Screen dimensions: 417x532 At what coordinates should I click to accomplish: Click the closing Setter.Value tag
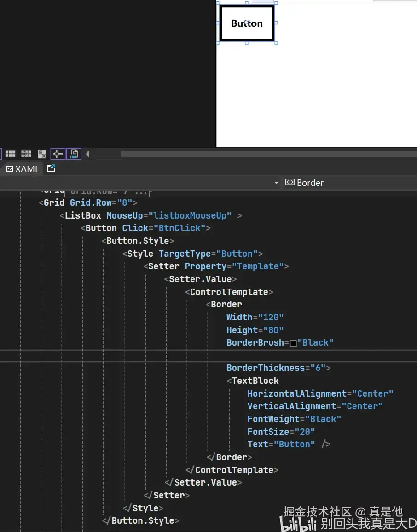coord(203,483)
